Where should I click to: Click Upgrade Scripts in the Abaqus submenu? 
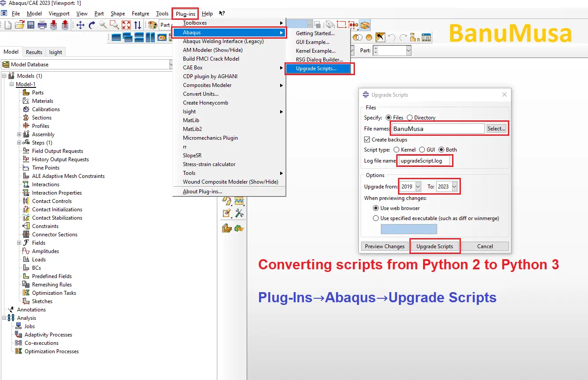click(316, 69)
